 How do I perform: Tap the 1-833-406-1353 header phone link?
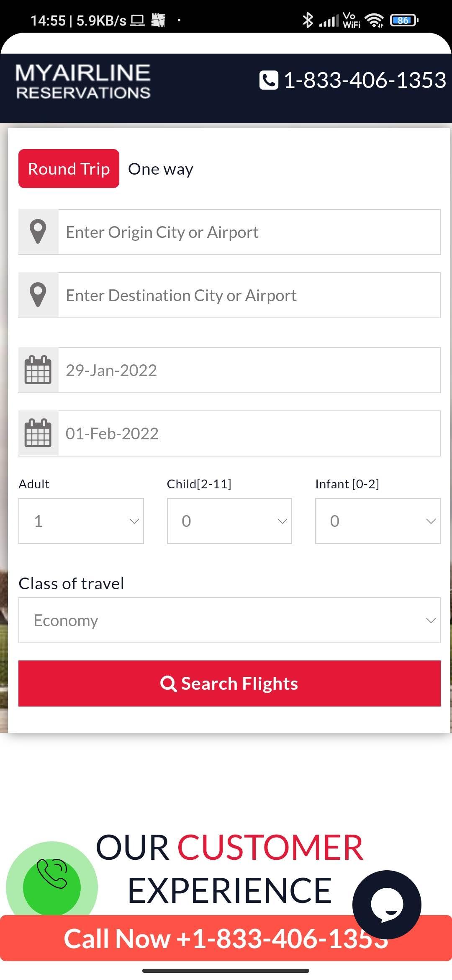pos(365,80)
